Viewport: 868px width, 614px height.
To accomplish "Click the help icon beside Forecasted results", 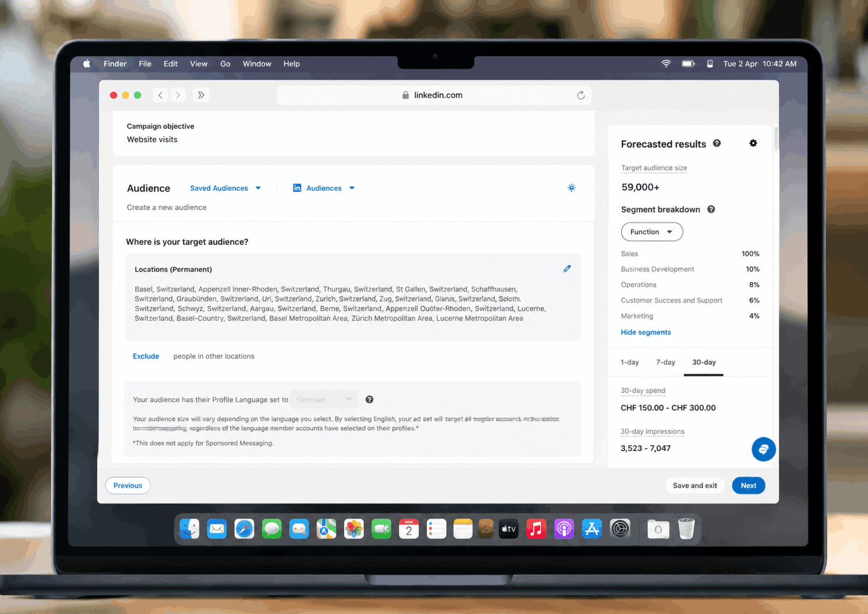I will [x=717, y=143].
